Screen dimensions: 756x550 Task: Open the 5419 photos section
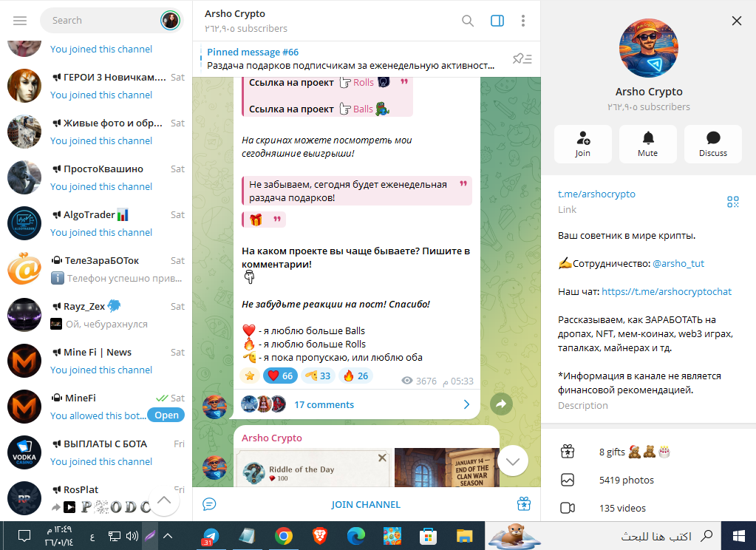click(649, 480)
